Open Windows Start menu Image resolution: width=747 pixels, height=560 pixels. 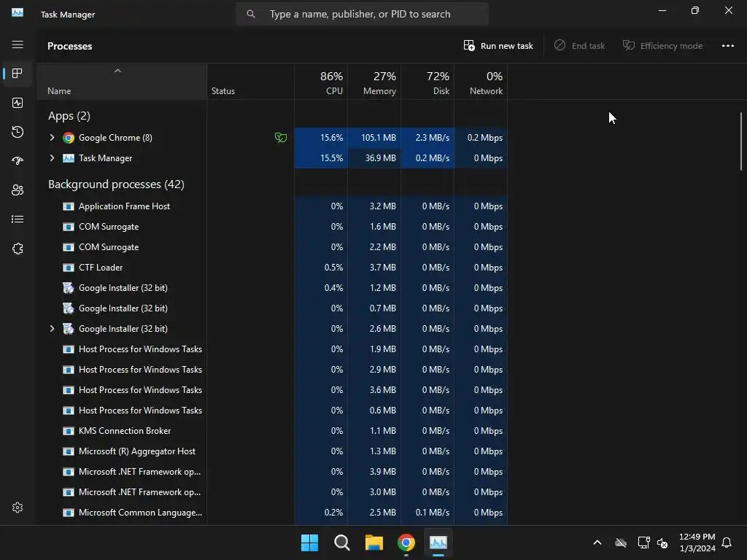tap(309, 542)
